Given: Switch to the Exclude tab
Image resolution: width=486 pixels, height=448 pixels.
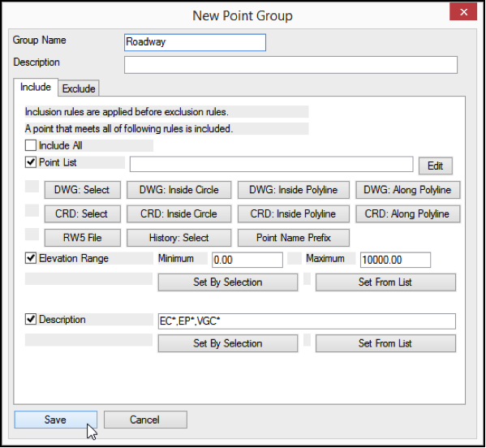Looking at the screenshot, I should pos(79,88).
